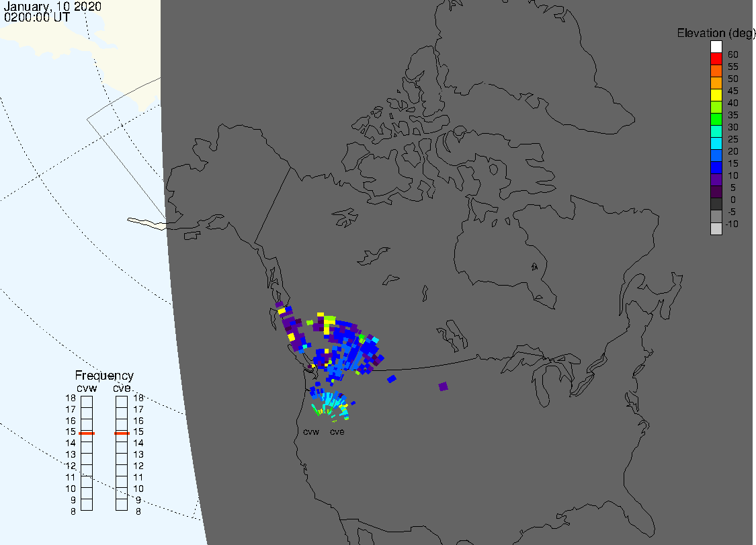Click the 30 label on the elevation scale
Screen dimensions: 756x545
[733, 127]
